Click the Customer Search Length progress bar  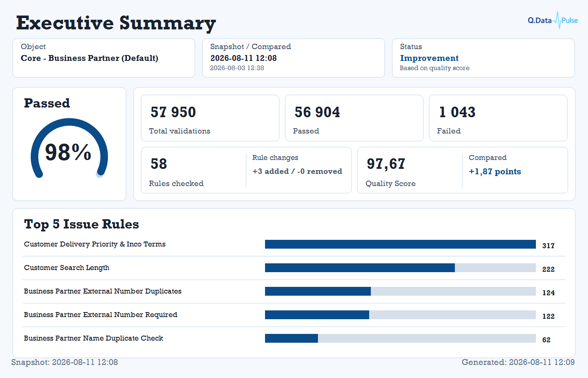tap(400, 268)
